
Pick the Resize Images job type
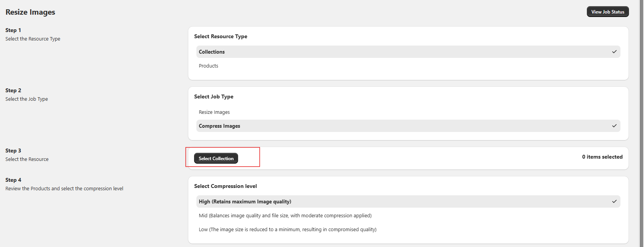(408, 112)
